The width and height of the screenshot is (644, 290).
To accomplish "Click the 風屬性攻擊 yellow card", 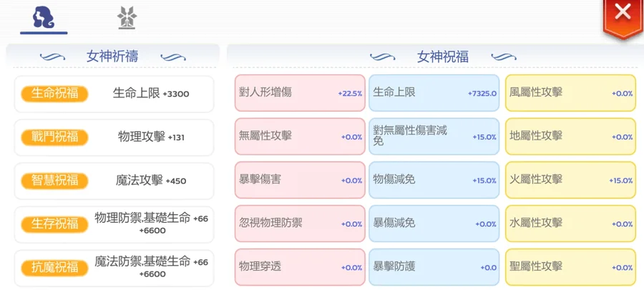I will pos(570,93).
